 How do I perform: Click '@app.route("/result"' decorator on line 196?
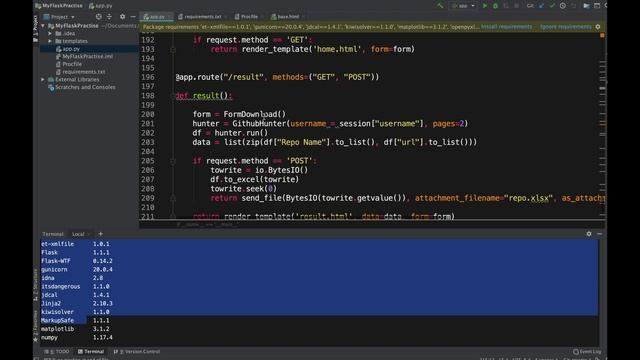(220, 77)
